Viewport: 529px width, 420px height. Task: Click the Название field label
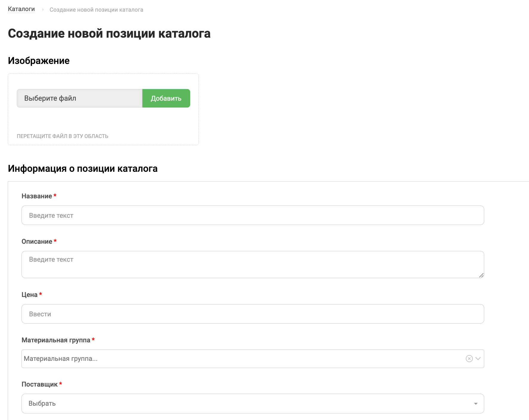37,196
